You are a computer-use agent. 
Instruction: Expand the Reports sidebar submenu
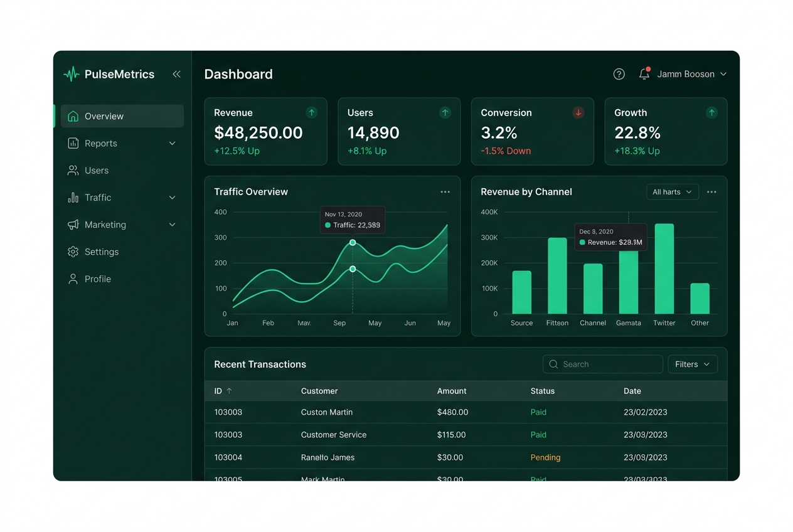(172, 143)
